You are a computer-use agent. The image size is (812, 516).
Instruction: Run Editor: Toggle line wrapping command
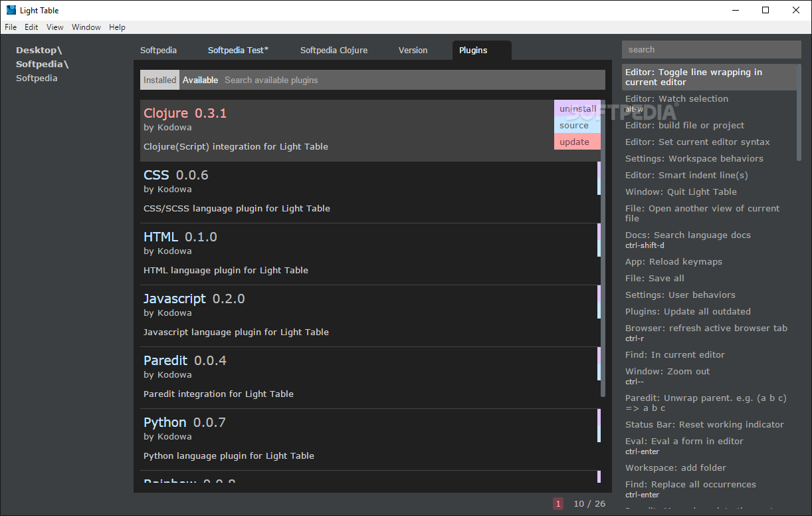point(710,77)
